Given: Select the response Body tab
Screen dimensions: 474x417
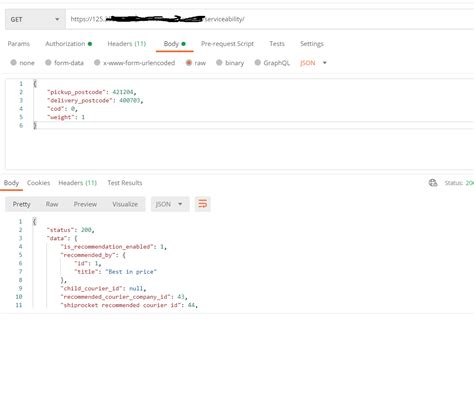Looking at the screenshot, I should (11, 183).
